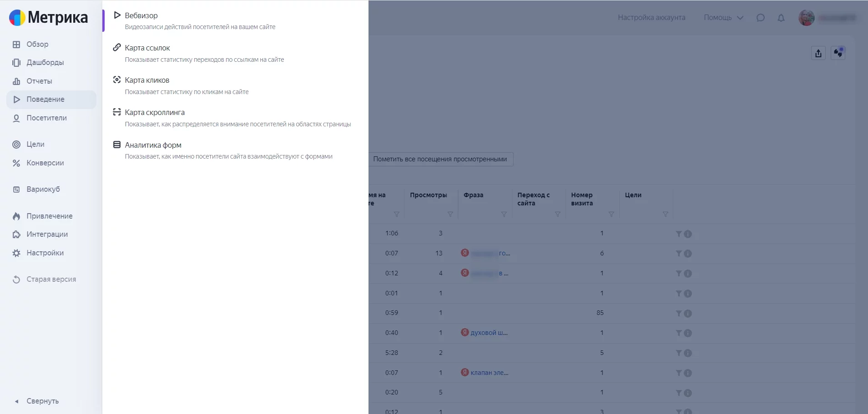Screen dimensions: 868x414
Task: Click the export share icon
Action: [x=818, y=53]
